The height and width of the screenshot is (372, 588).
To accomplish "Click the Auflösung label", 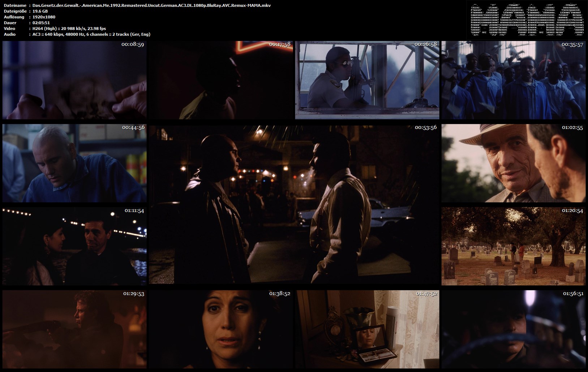I will (14, 17).
